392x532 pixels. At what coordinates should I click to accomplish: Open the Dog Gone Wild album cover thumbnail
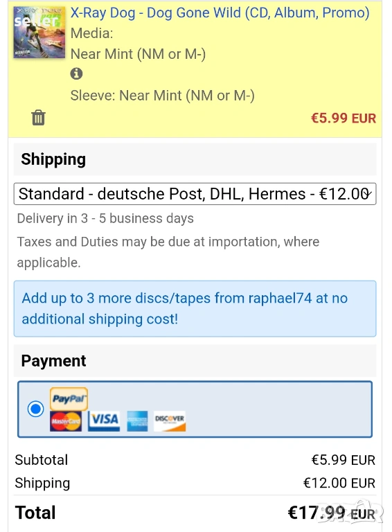click(x=39, y=33)
